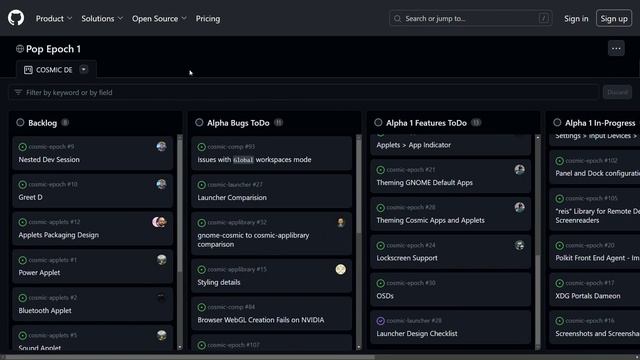Go to Pricing page

click(208, 18)
